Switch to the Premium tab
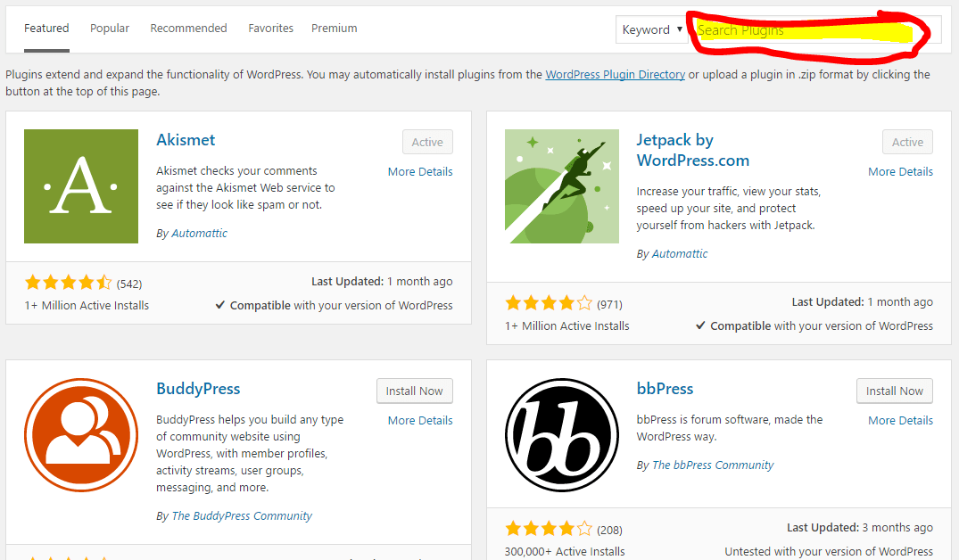This screenshot has width=959, height=560. [x=334, y=29]
